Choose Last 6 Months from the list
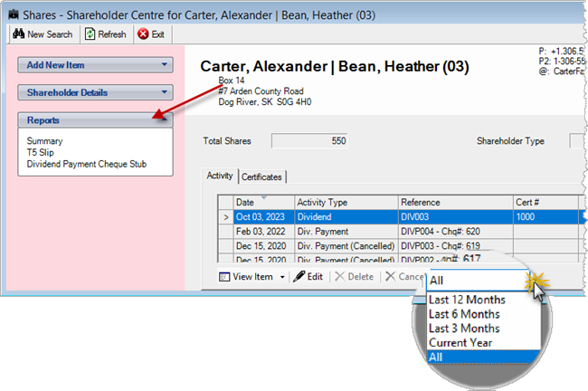Image resolution: width=588 pixels, height=391 pixels. tap(464, 314)
